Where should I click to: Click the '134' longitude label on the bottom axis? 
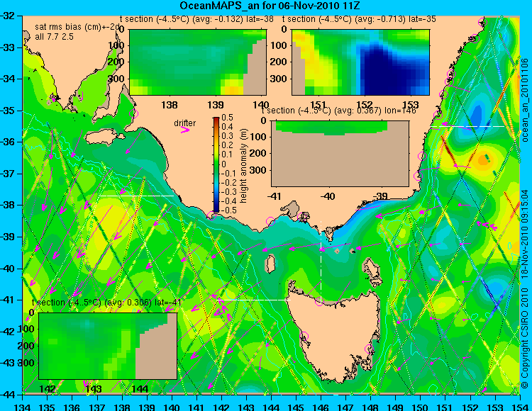[x=23, y=407]
